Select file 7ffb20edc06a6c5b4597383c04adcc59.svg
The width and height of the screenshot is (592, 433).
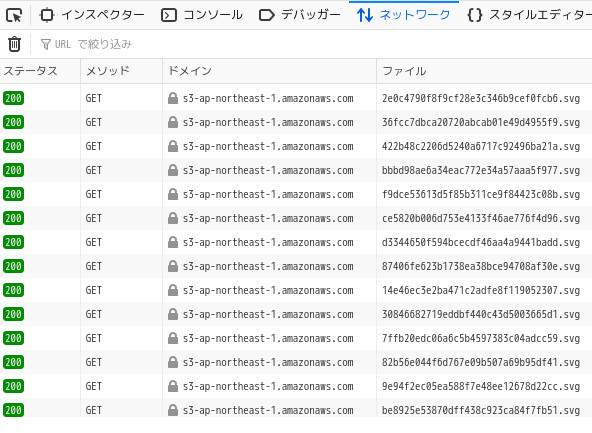click(481, 338)
